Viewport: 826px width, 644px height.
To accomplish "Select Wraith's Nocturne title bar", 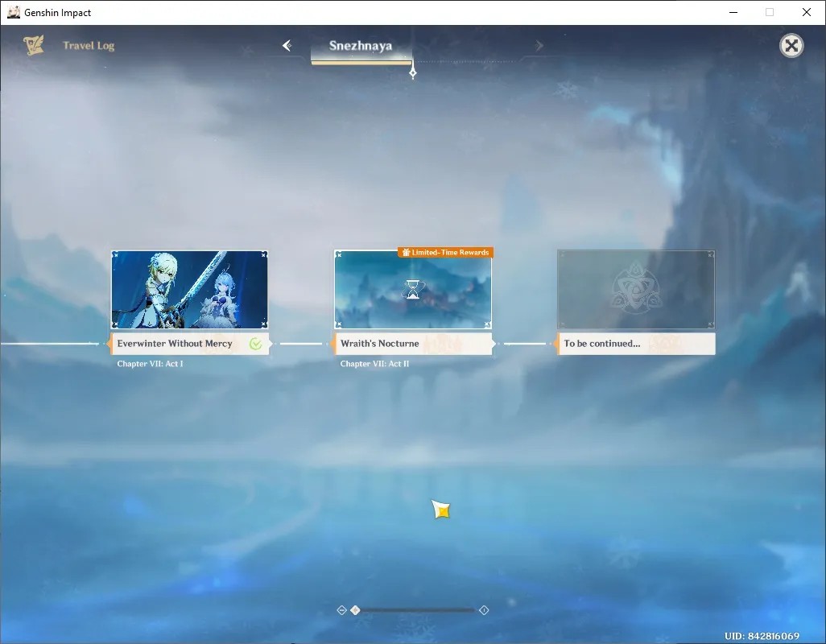I will coord(413,344).
